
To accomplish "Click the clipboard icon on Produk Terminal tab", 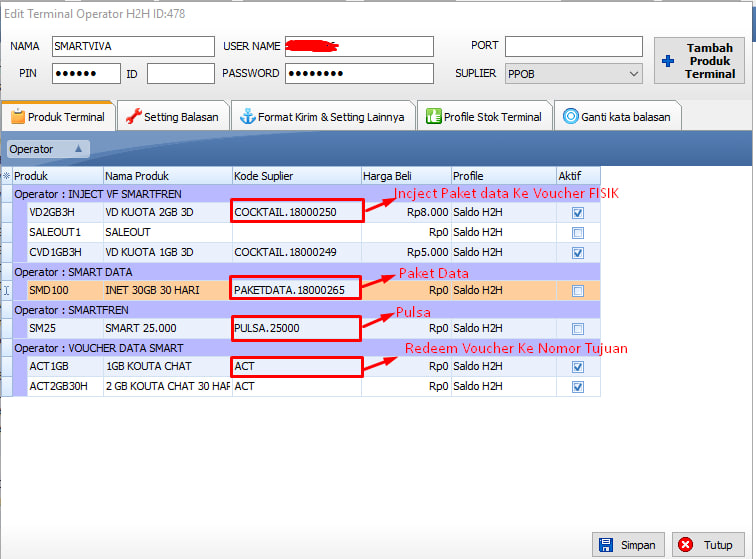I will click(x=17, y=117).
